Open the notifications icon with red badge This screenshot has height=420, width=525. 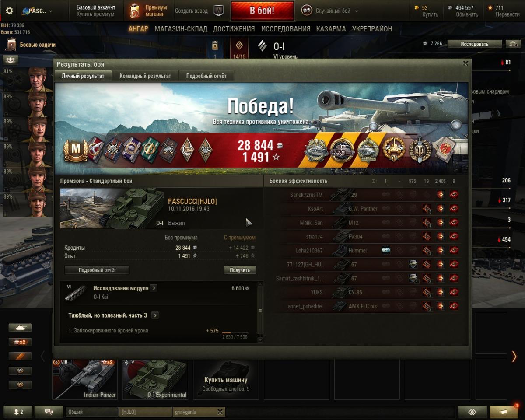[x=504, y=411]
